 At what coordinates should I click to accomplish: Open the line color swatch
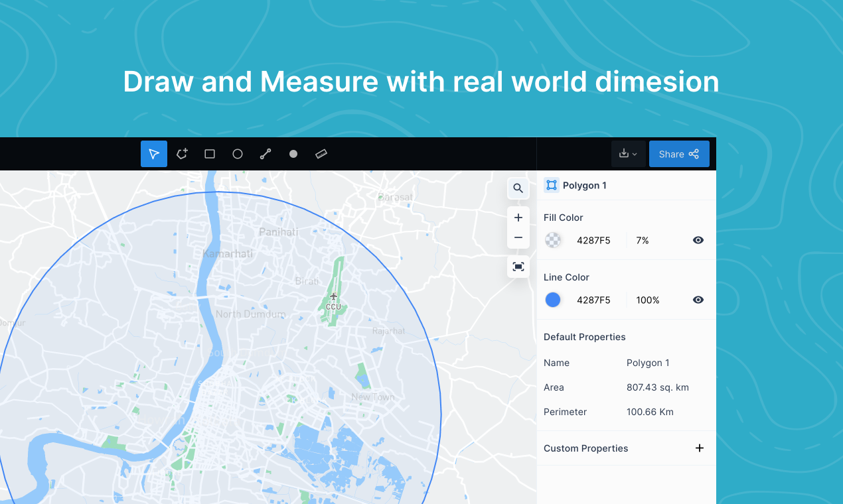point(553,300)
